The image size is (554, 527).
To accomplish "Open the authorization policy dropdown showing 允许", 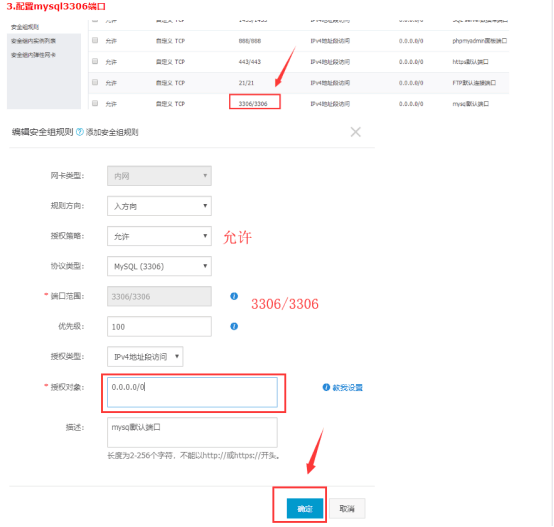I will (159, 236).
